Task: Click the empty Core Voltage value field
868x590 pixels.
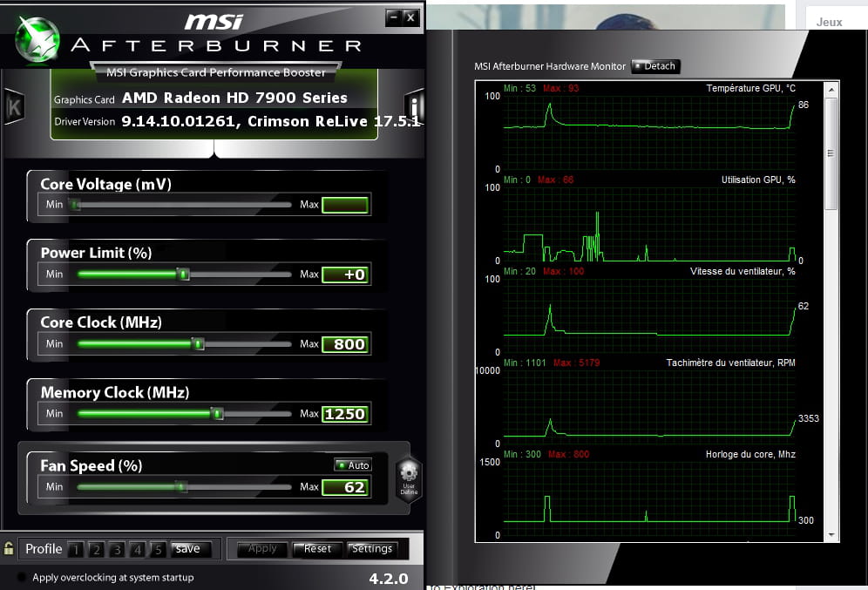Action: point(345,205)
